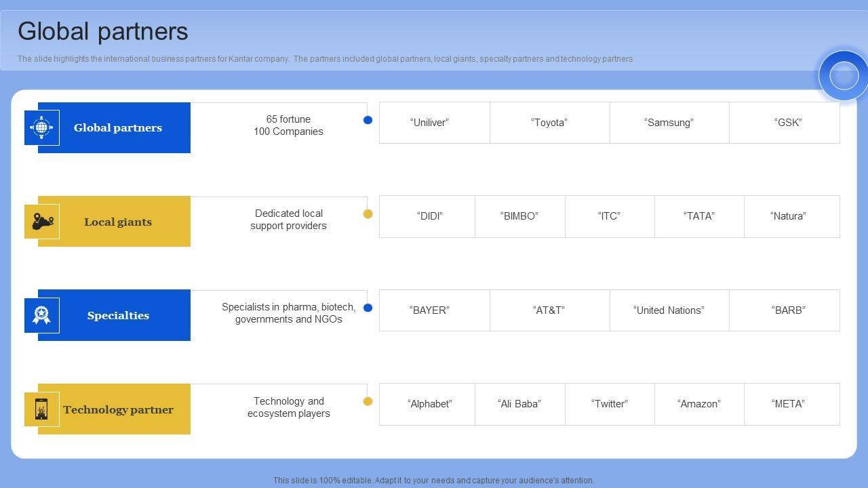
Task: Select the "BAYER" cell
Action: (435, 310)
